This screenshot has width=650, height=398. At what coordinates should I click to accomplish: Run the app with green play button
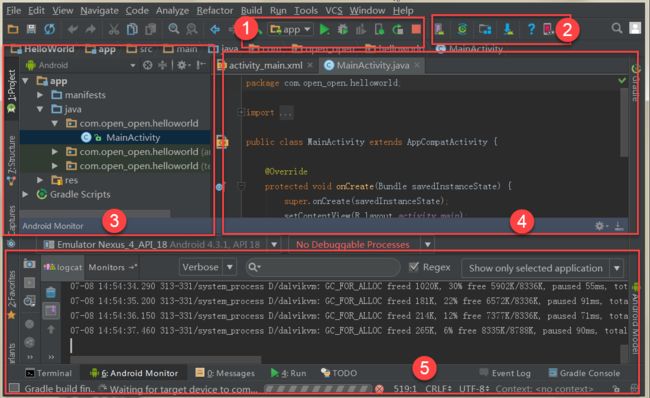[x=325, y=29]
